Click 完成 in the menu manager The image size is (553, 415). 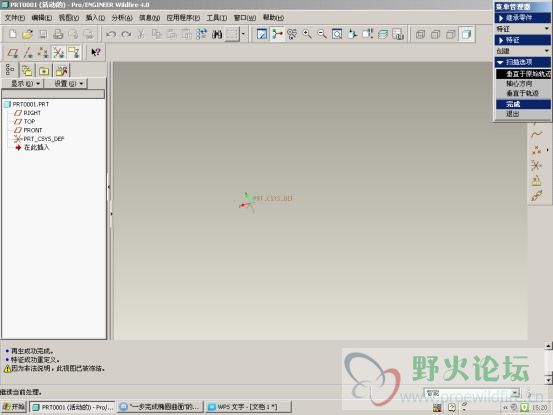coord(523,104)
